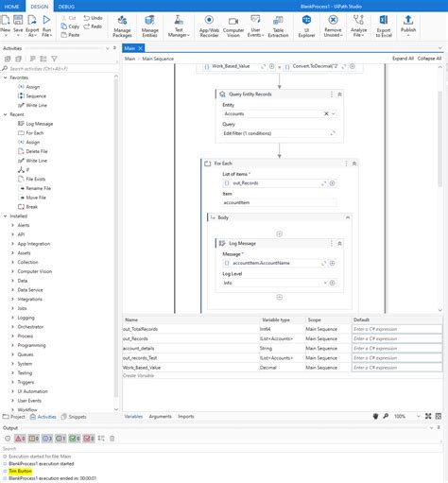The width and height of the screenshot is (448, 483).
Task: Run the file with Run File
Action: 46,26
